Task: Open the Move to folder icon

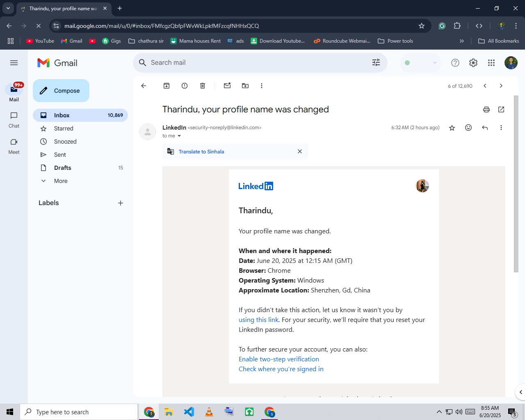Action: click(245, 86)
